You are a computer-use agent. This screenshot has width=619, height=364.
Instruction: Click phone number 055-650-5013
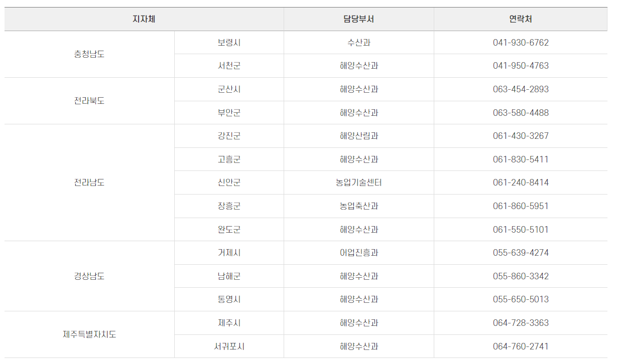(521, 299)
